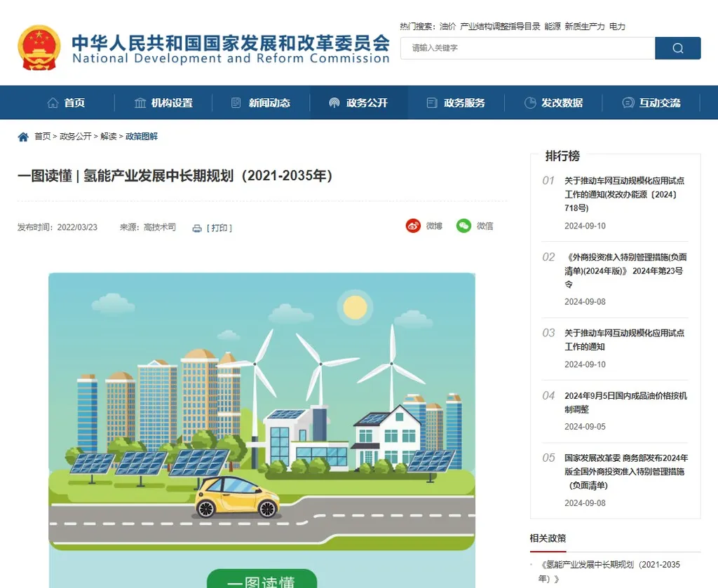Screen dimensions: 718x588
Task: Click the date 2024-09-05 in rankings
Action: tap(585, 427)
